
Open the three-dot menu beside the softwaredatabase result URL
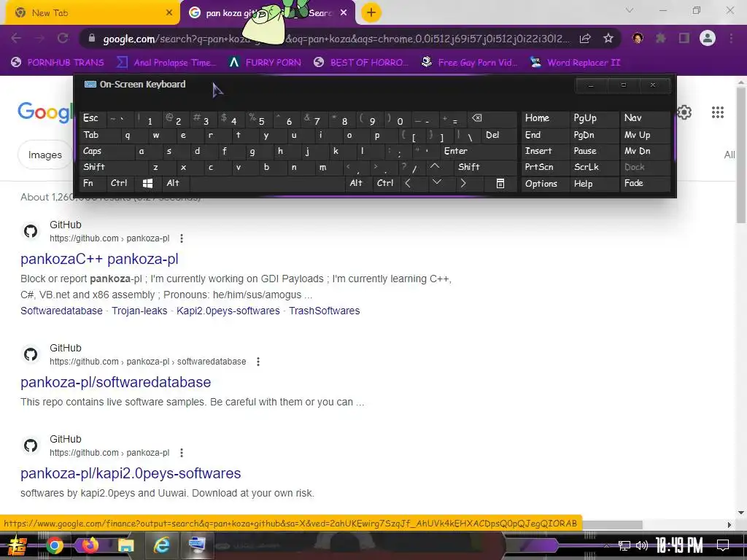coord(258,362)
